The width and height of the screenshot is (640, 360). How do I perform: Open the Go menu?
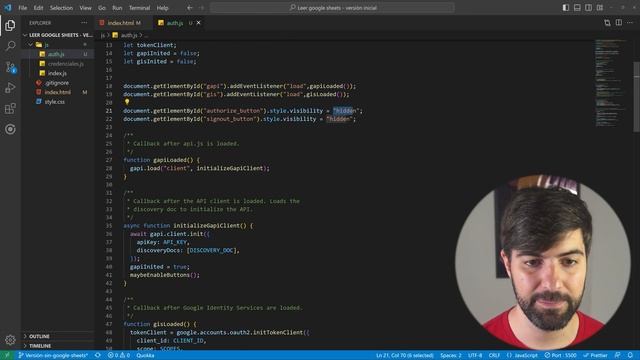[102, 8]
